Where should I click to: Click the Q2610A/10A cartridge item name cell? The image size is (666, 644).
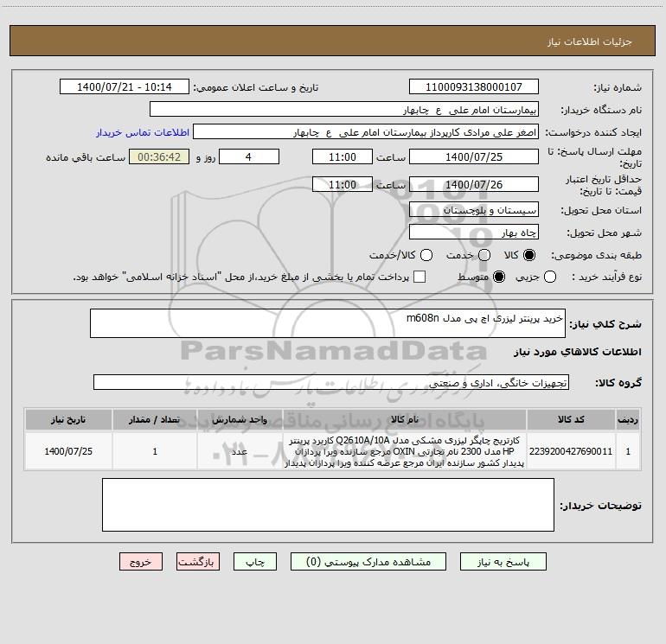405,451
